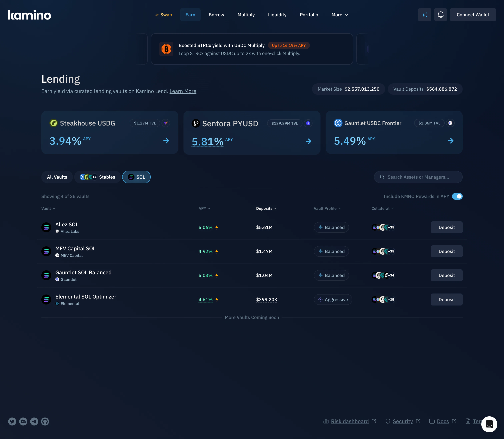504x439 pixels.
Task: Click the Gauntlet manager badge on USDC Frontier
Action: (x=450, y=123)
